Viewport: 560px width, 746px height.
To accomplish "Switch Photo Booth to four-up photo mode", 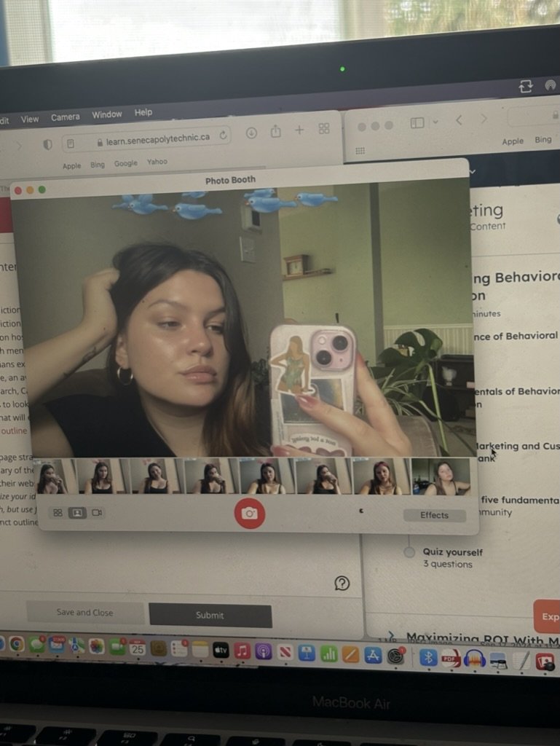I will (58, 512).
